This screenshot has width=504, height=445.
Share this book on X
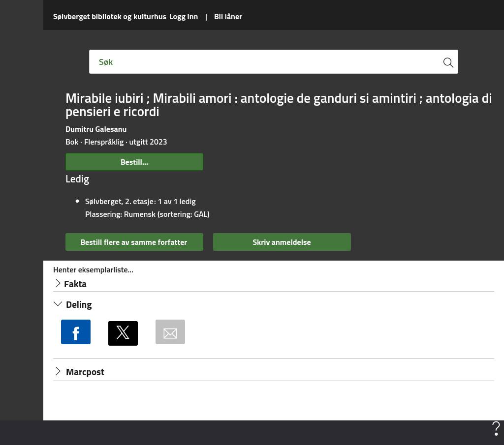pyautogui.click(x=123, y=333)
